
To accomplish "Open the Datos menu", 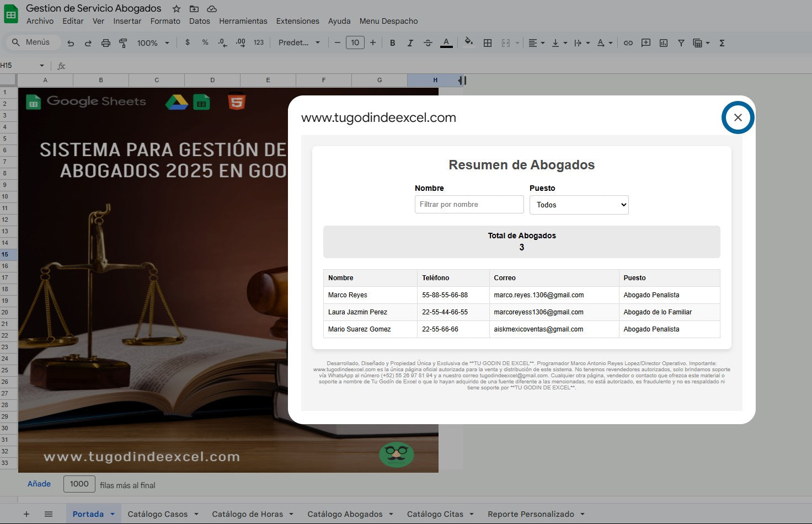I will 200,21.
